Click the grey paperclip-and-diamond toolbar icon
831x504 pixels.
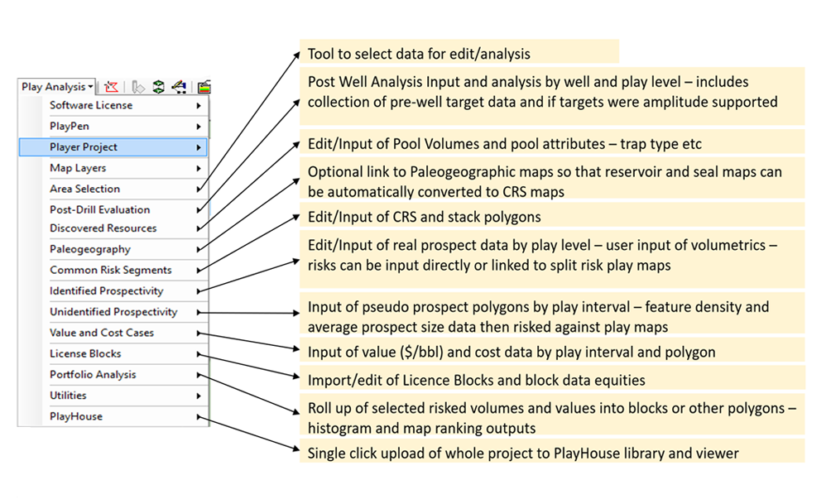(137, 86)
